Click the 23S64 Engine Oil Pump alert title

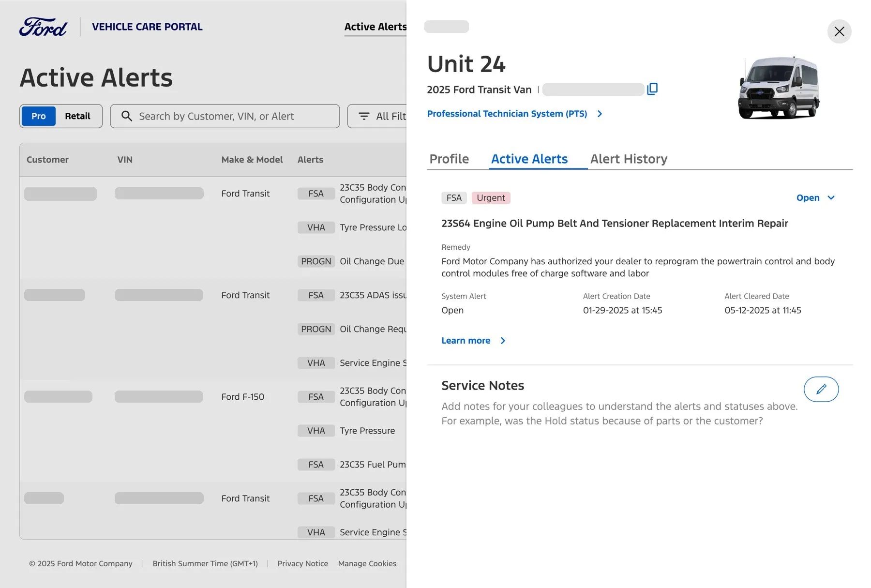615,224
